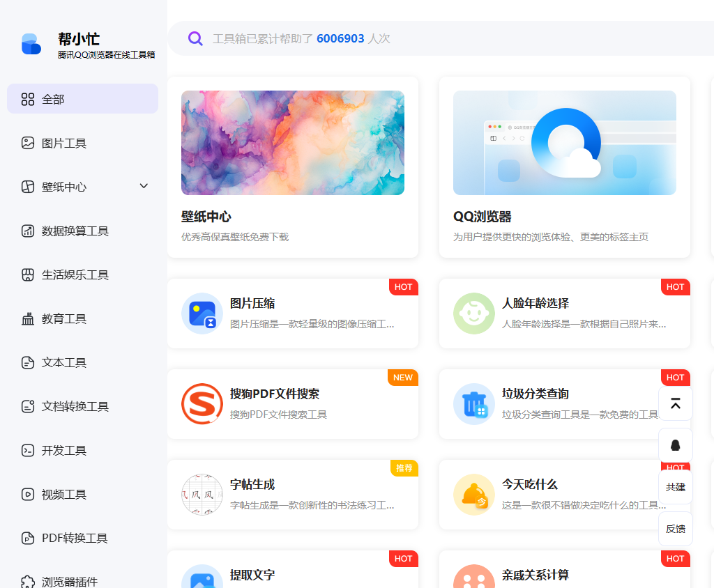Open the 垃圾分类查询 tool title
Image resolution: width=714 pixels, height=588 pixels.
click(535, 394)
